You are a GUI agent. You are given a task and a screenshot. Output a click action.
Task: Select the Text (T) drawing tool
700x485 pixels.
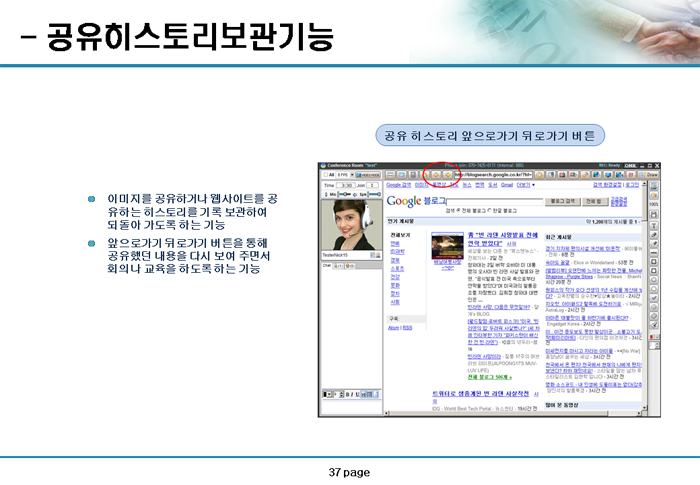pyautogui.click(x=654, y=226)
